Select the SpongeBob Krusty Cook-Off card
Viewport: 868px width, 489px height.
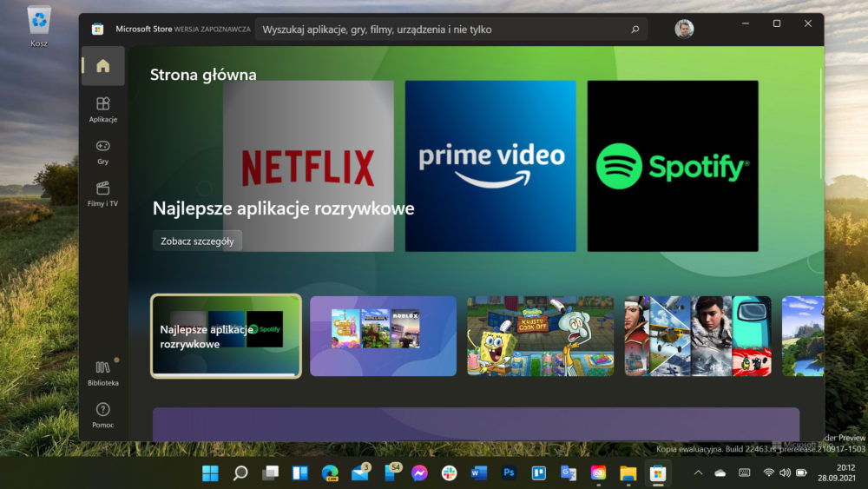[x=540, y=336]
